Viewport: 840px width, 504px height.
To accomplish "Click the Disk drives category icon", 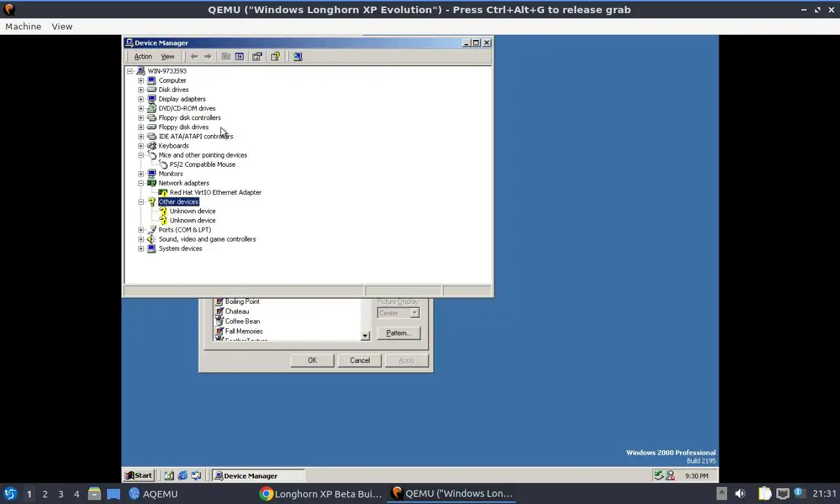I will [152, 89].
